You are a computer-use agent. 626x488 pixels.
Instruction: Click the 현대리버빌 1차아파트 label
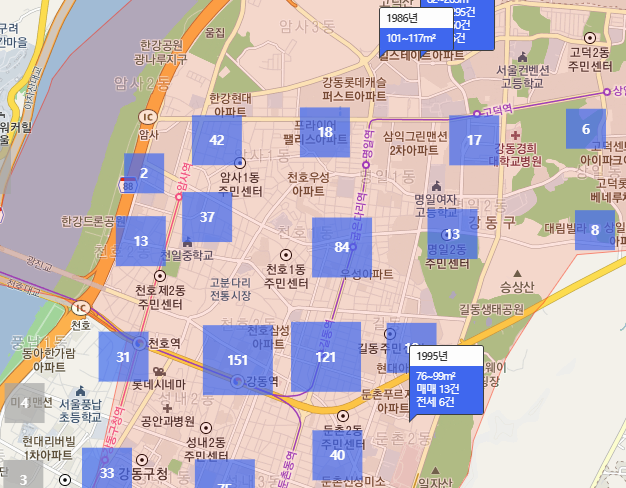pyautogui.click(x=48, y=448)
